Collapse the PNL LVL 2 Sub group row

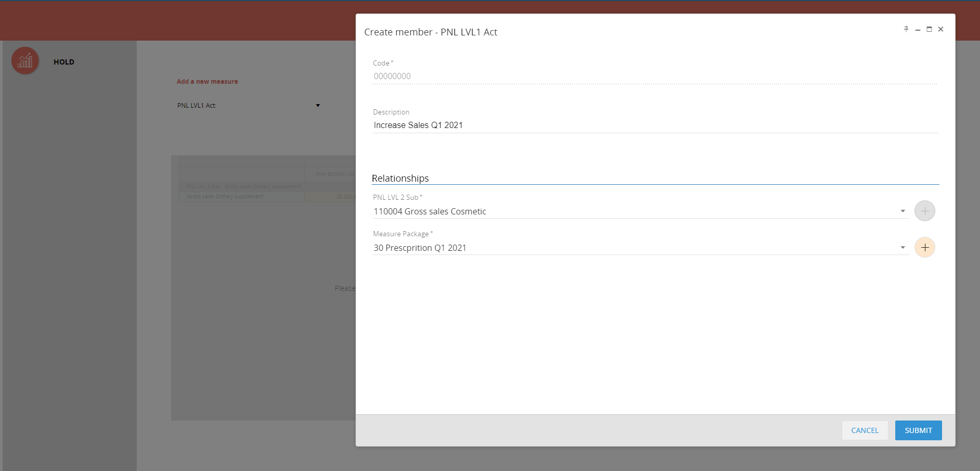[182, 187]
